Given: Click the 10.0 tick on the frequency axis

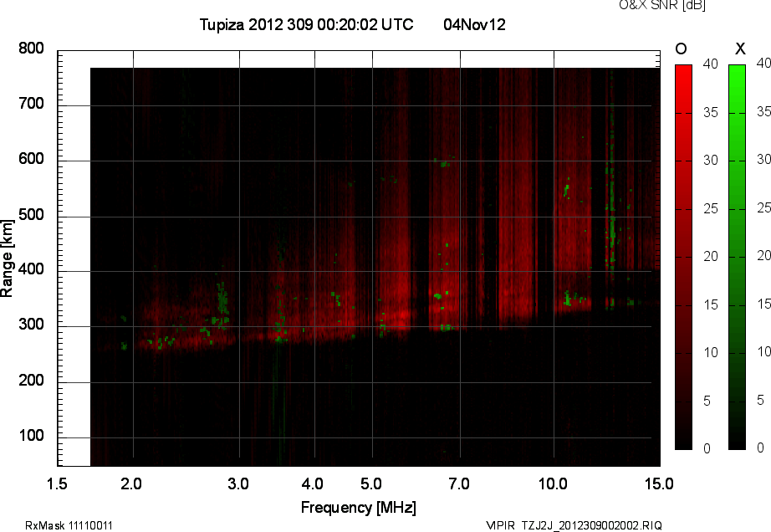Looking at the screenshot, I should click(553, 483).
